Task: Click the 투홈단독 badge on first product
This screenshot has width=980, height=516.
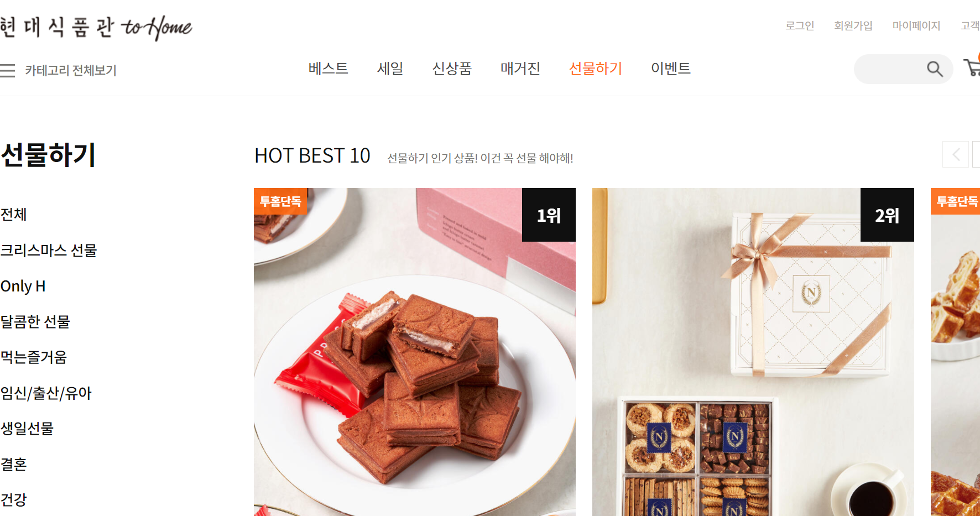Action: tap(280, 201)
